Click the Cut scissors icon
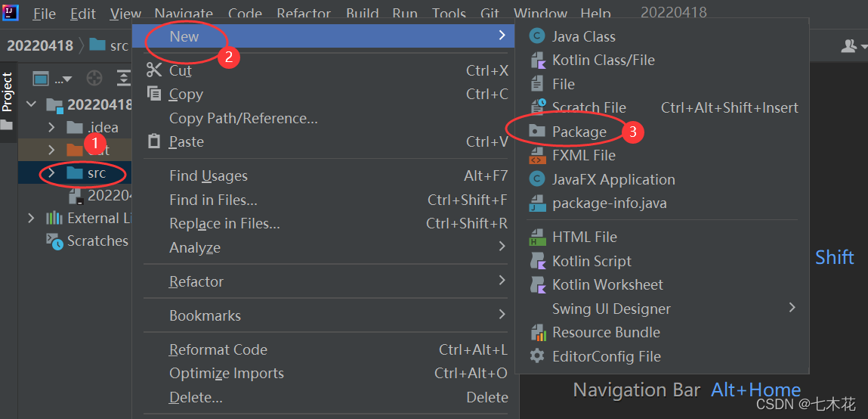The image size is (868, 419). (154, 70)
